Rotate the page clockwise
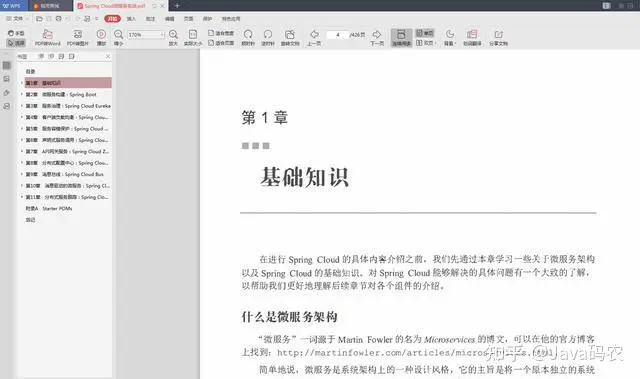Screen dimensions: 640x379 click(x=248, y=38)
